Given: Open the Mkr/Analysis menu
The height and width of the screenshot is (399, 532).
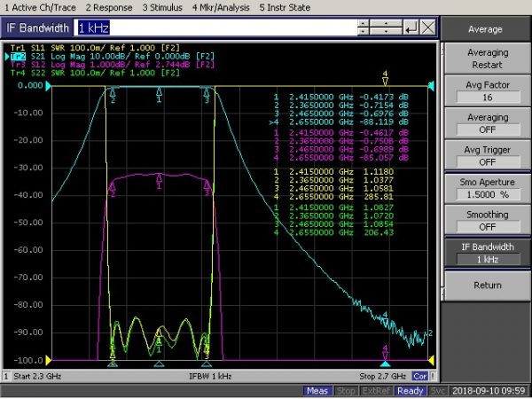Looking at the screenshot, I should click(x=222, y=7).
